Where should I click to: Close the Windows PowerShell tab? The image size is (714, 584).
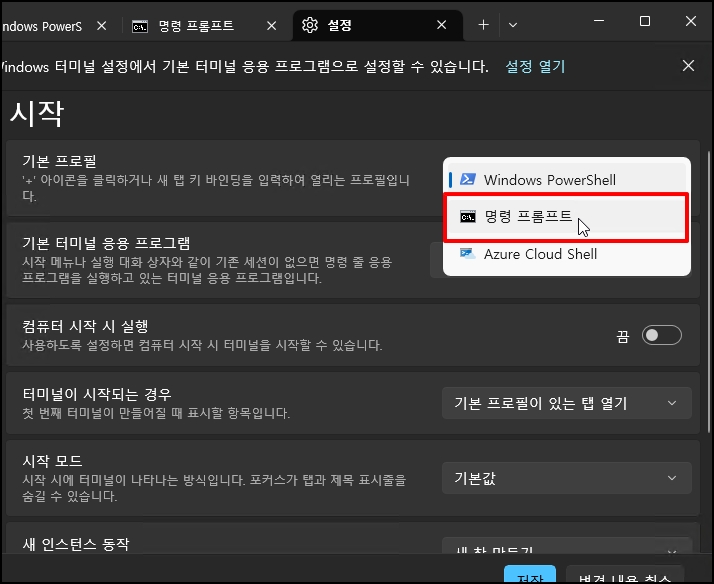(102, 26)
